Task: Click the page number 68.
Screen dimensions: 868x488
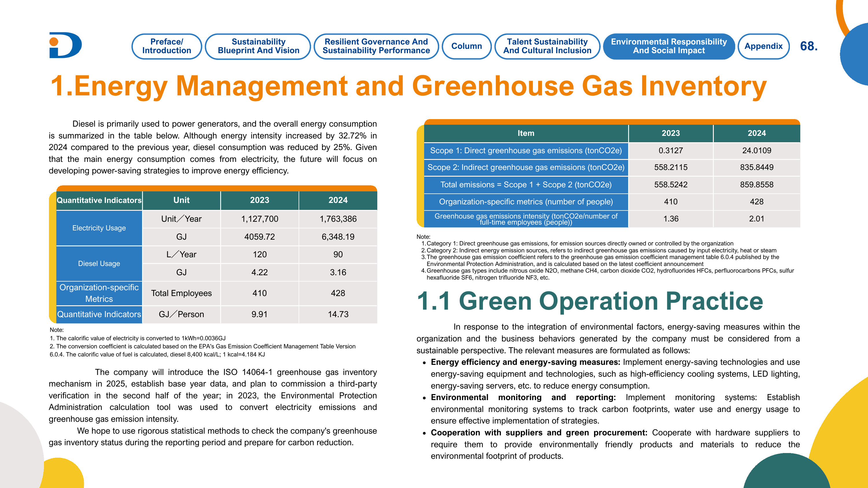Action: point(808,46)
